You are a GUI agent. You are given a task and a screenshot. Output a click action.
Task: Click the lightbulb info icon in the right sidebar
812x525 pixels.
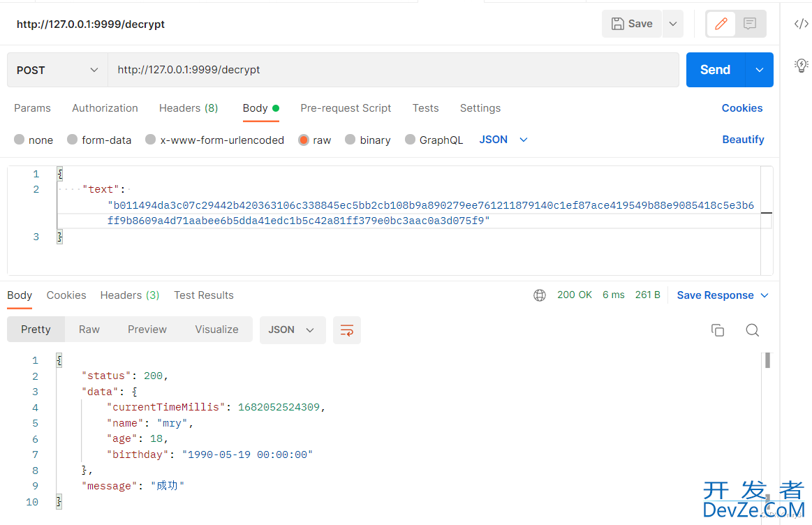pos(801,65)
